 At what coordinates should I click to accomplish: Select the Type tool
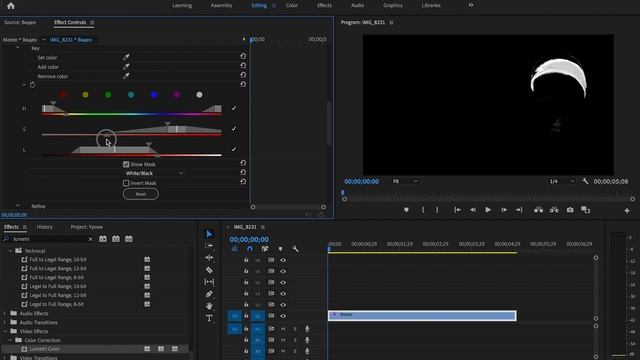209,318
